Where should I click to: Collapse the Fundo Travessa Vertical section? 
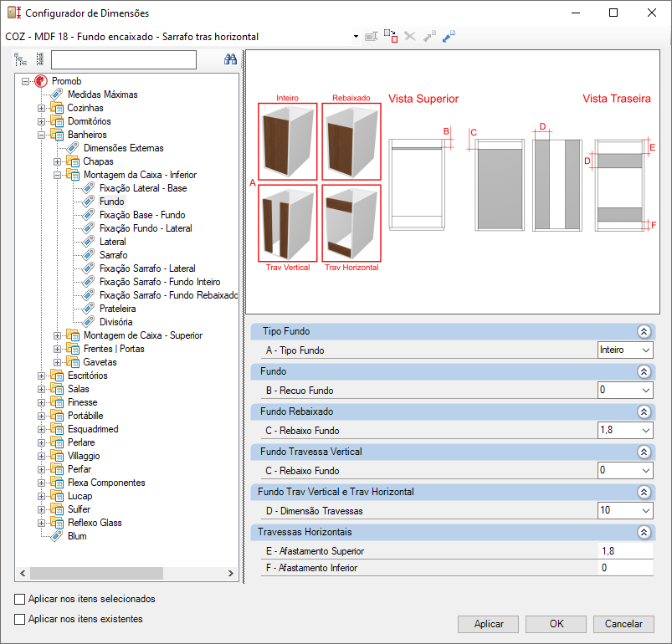tap(644, 452)
